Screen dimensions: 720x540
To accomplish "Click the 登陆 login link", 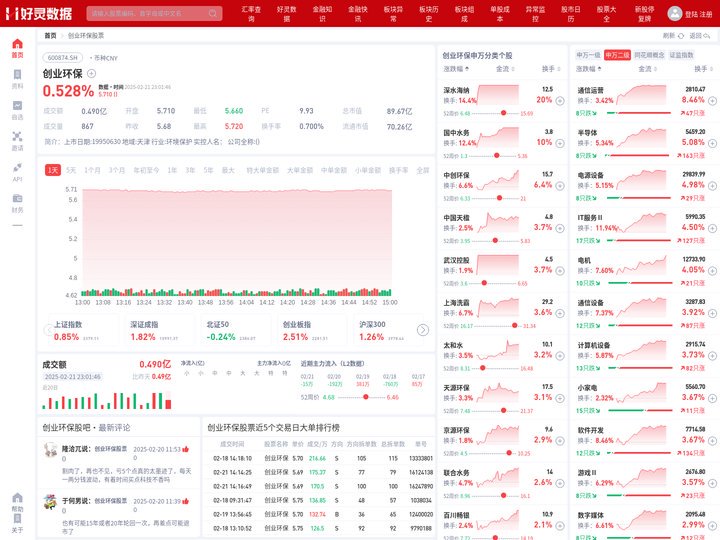I will [x=691, y=14].
